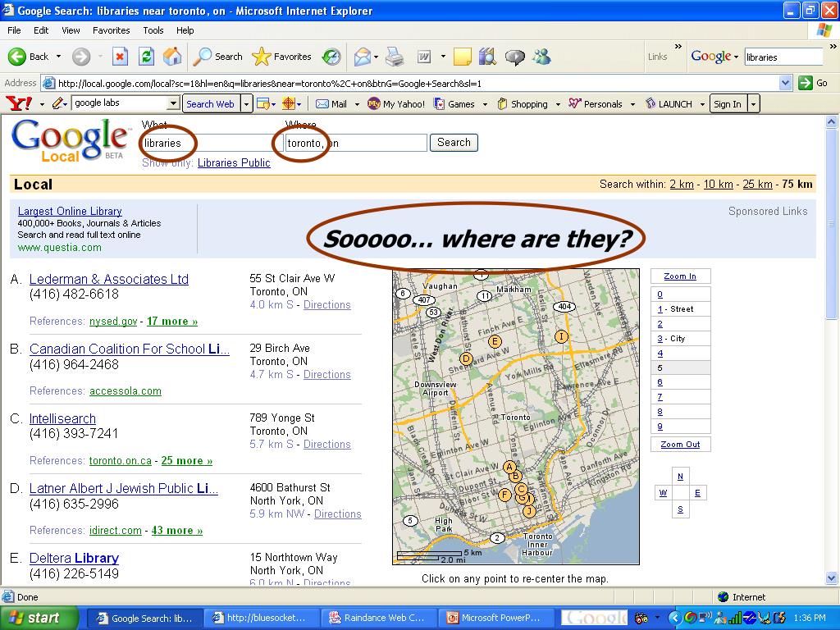840x630 pixels.
Task: Open the Lederman & Associates Ltd result
Action: 109,279
